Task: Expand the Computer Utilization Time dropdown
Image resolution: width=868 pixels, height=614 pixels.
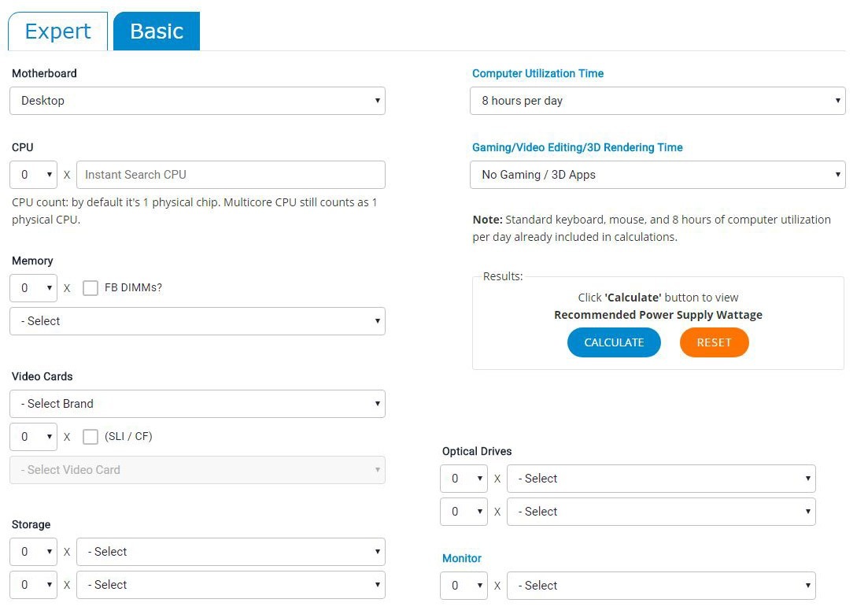Action: (x=657, y=101)
